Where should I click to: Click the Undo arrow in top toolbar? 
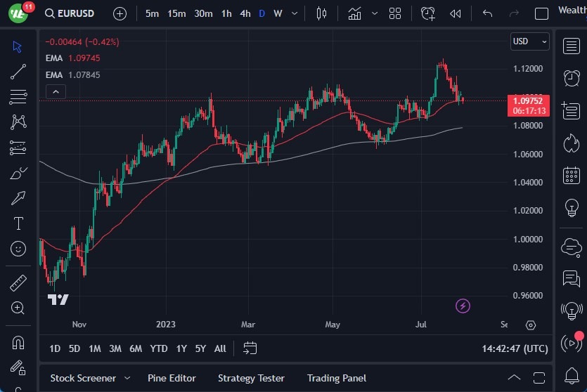[487, 13]
